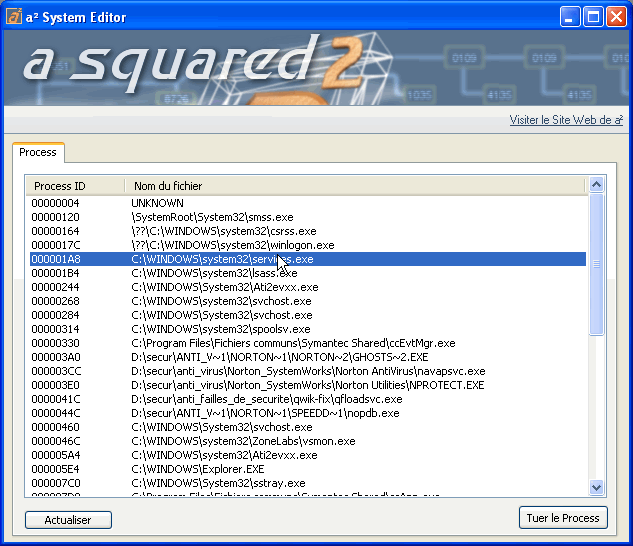Click process ID 000003CC
The image size is (633, 546).
[x=57, y=371]
